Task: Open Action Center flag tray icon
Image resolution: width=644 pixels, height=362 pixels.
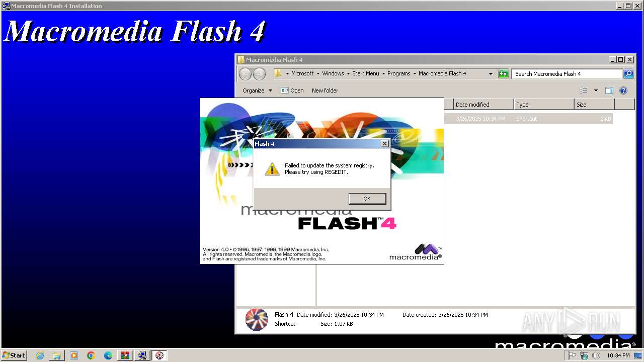Action: (x=572, y=355)
